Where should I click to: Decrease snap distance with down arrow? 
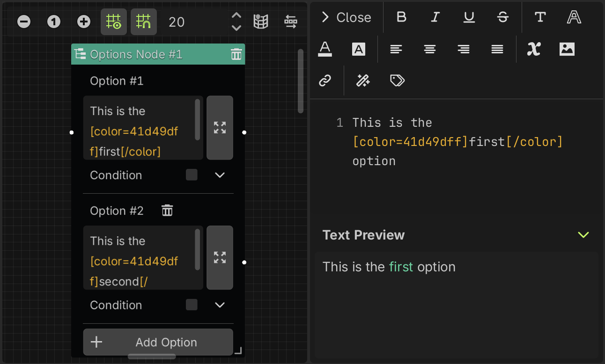tap(236, 28)
